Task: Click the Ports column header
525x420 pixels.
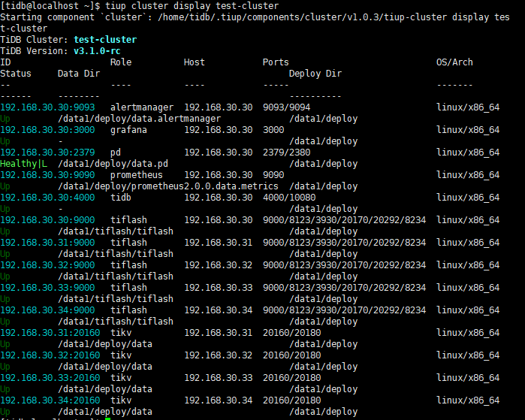Action: coord(276,62)
